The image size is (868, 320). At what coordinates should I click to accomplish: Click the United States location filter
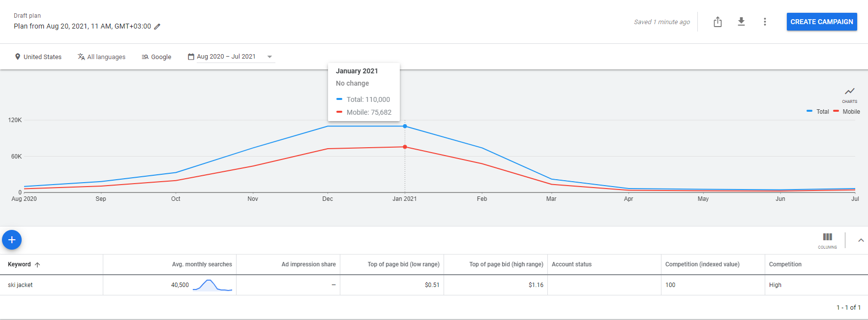[38, 57]
